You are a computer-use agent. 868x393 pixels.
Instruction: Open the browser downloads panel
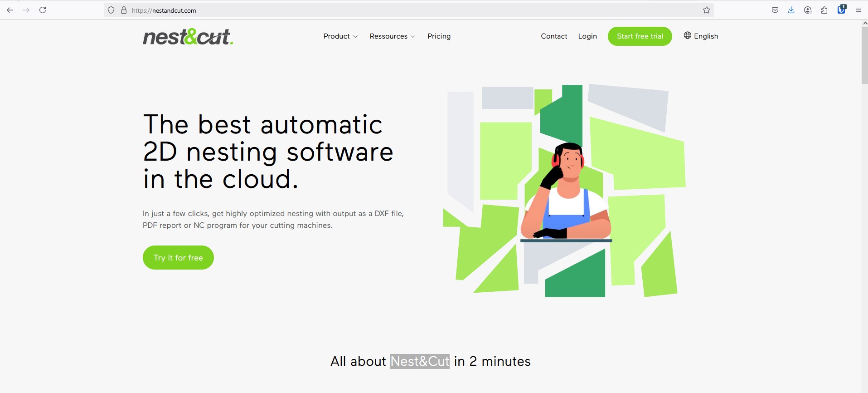pyautogui.click(x=791, y=10)
